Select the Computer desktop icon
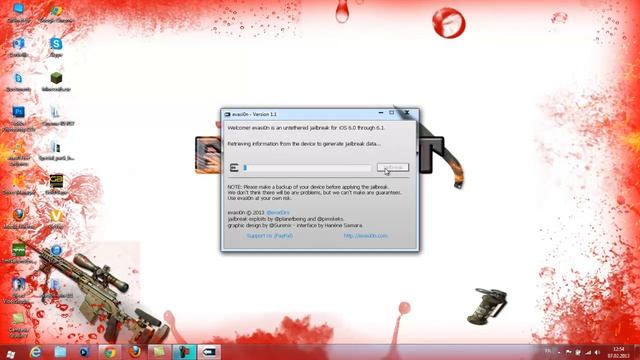This screenshot has height=360, width=640. tap(18, 12)
